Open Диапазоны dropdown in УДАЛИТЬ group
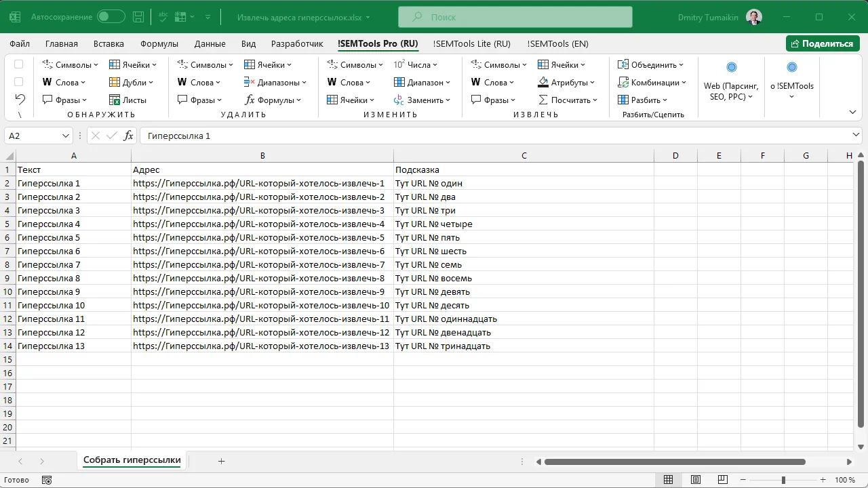Image resolution: width=868 pixels, height=488 pixels. pos(275,83)
